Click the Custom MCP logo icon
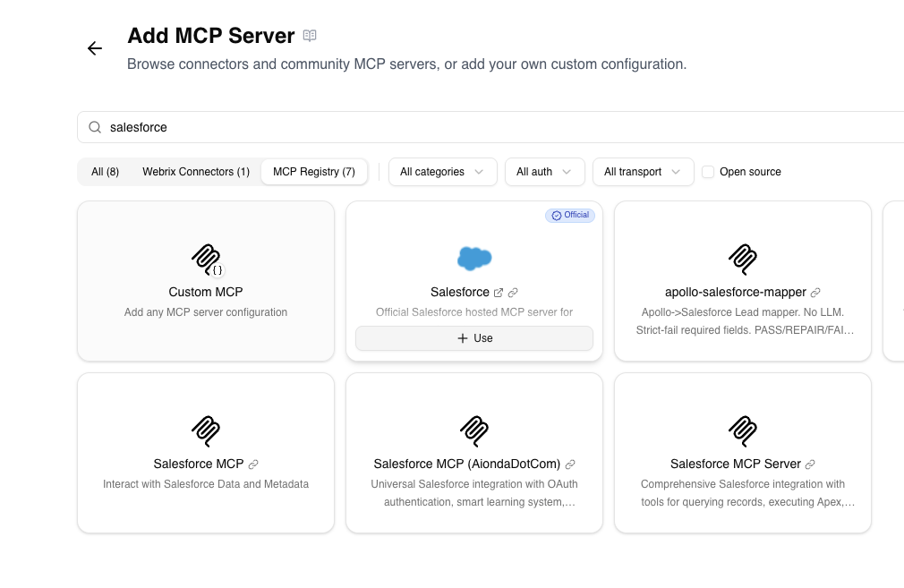Viewport: 904px width, 588px height. tap(207, 260)
